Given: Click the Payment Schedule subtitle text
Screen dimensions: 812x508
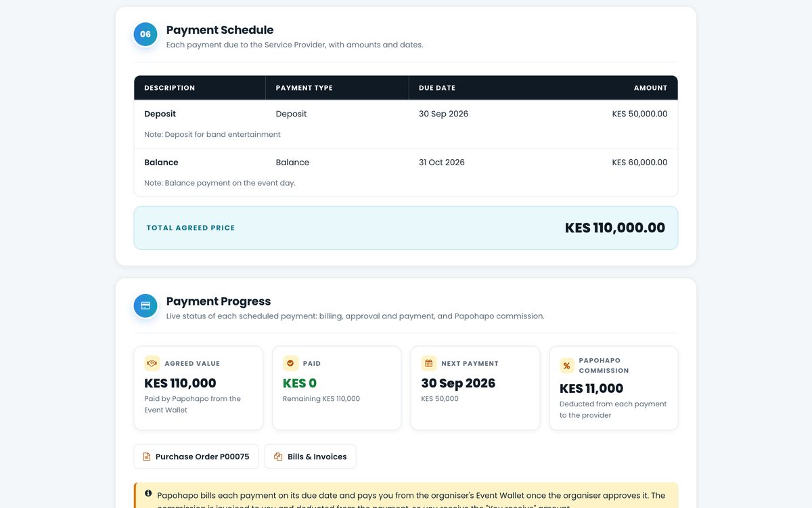Looking at the screenshot, I should [x=295, y=45].
